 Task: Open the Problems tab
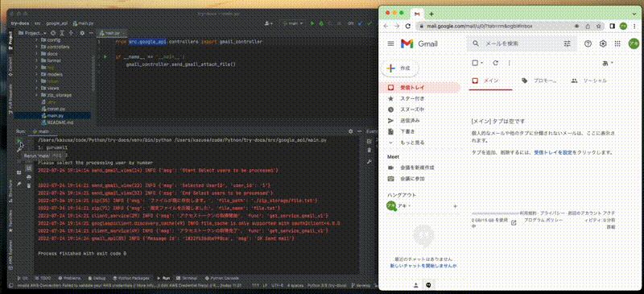tap(69, 278)
